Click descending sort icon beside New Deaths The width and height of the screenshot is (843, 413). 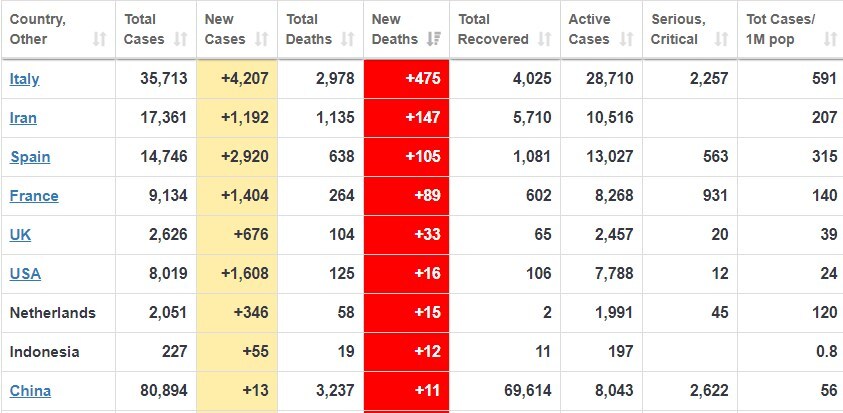[433, 39]
